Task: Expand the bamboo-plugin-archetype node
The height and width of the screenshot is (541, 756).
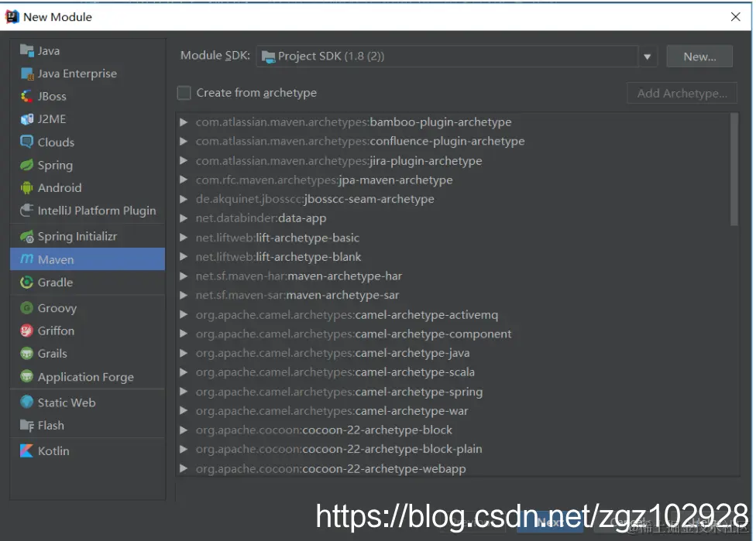Action: 184,122
